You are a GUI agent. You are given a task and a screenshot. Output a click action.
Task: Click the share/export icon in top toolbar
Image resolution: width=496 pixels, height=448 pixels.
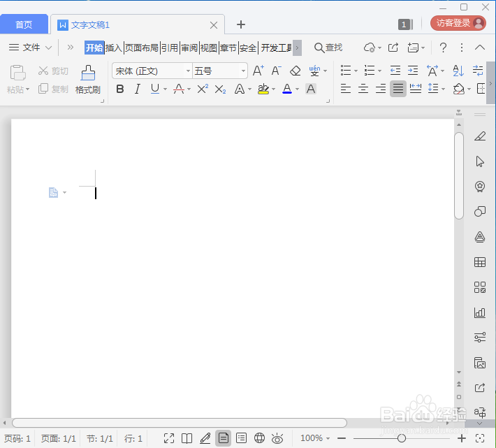[393, 48]
